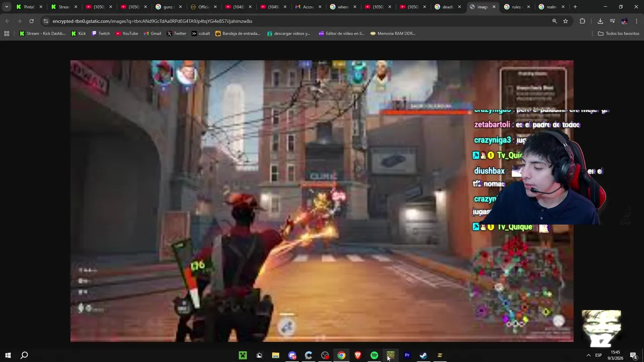The height and width of the screenshot is (362, 644).
Task: Open Windows notifications center
Action: coord(633,355)
